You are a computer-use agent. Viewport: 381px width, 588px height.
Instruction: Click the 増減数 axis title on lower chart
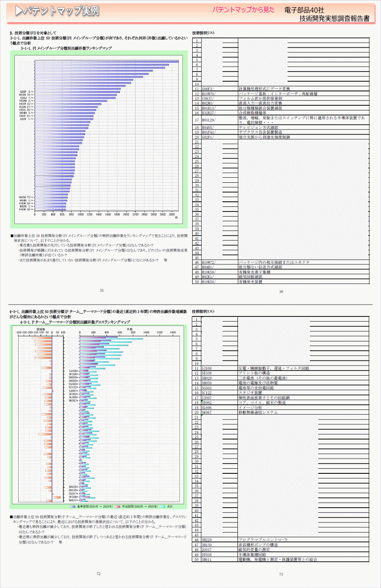click(41, 329)
